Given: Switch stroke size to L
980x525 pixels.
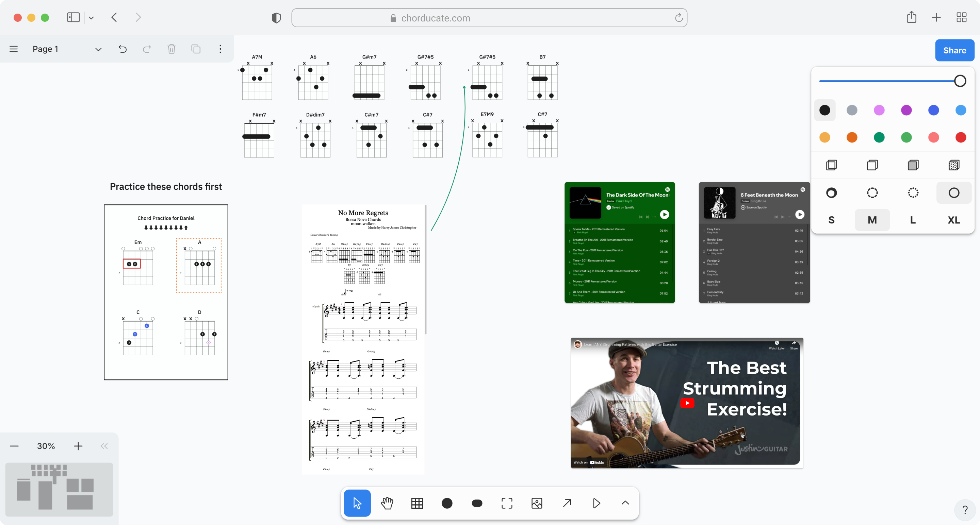Looking at the screenshot, I should pos(913,220).
